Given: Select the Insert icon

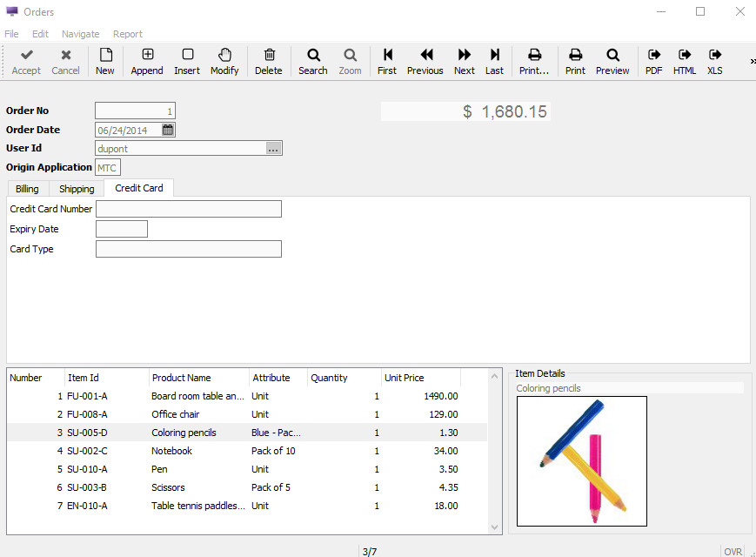Looking at the screenshot, I should (186, 61).
